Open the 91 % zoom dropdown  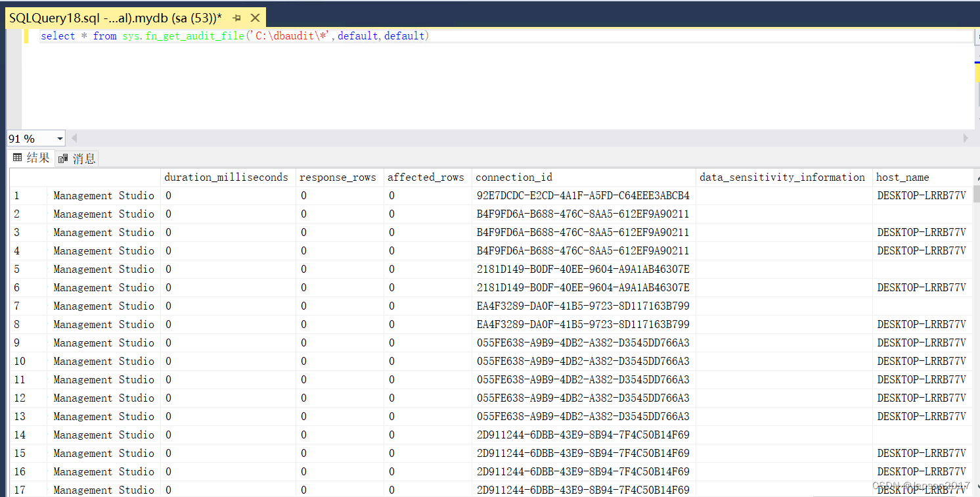60,139
